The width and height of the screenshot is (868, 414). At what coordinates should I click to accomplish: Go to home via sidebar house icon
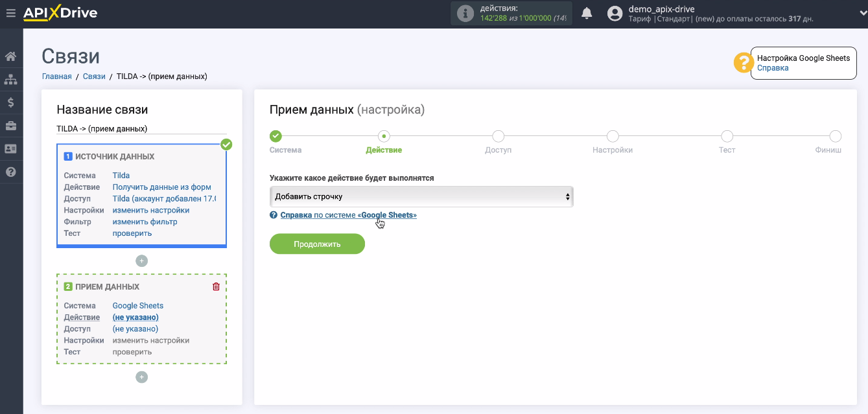point(11,56)
